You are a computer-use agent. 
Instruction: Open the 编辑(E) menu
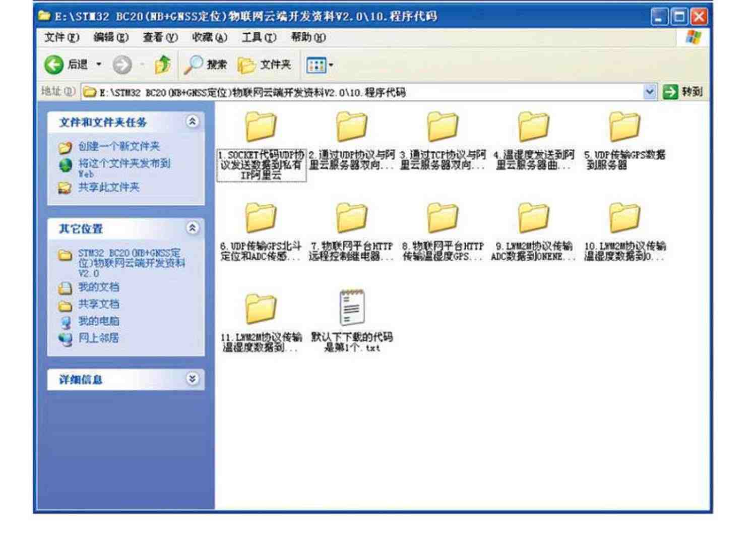click(x=111, y=37)
